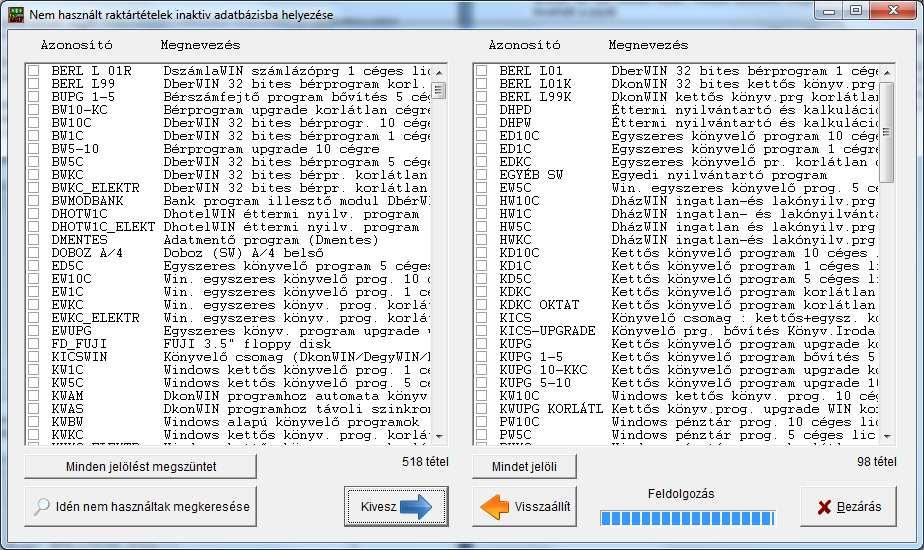Image resolution: width=924 pixels, height=550 pixels.
Task: Click left list scroll up arrow
Action: 438,72
